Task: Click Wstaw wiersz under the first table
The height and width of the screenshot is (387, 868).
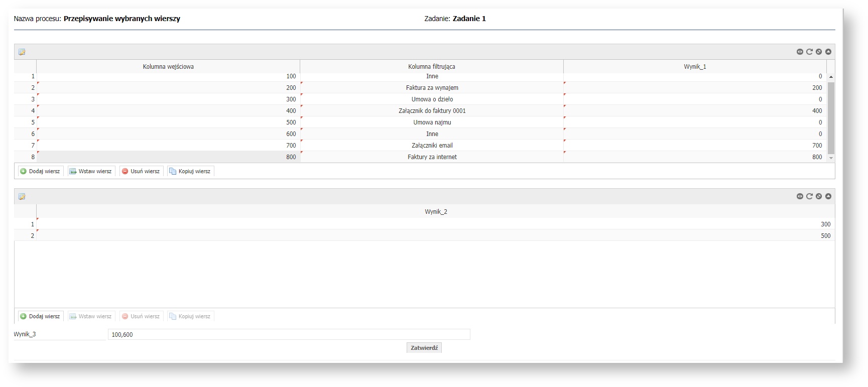Action: tap(91, 172)
